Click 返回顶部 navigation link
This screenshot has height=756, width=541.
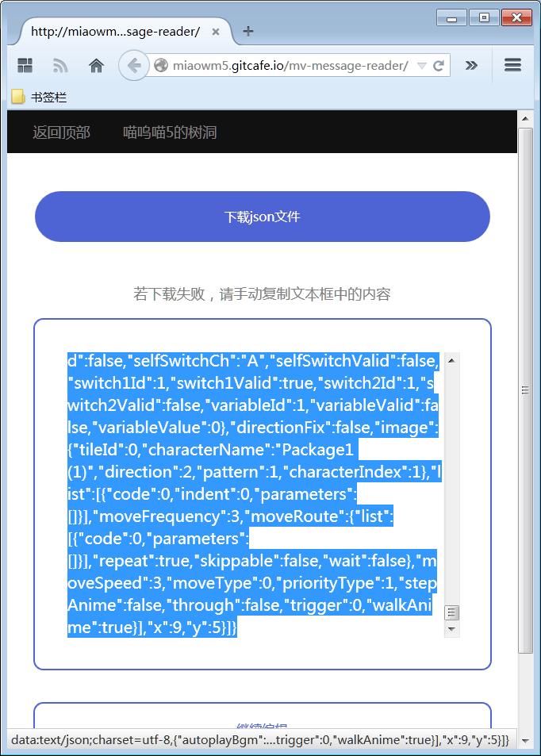point(61,132)
